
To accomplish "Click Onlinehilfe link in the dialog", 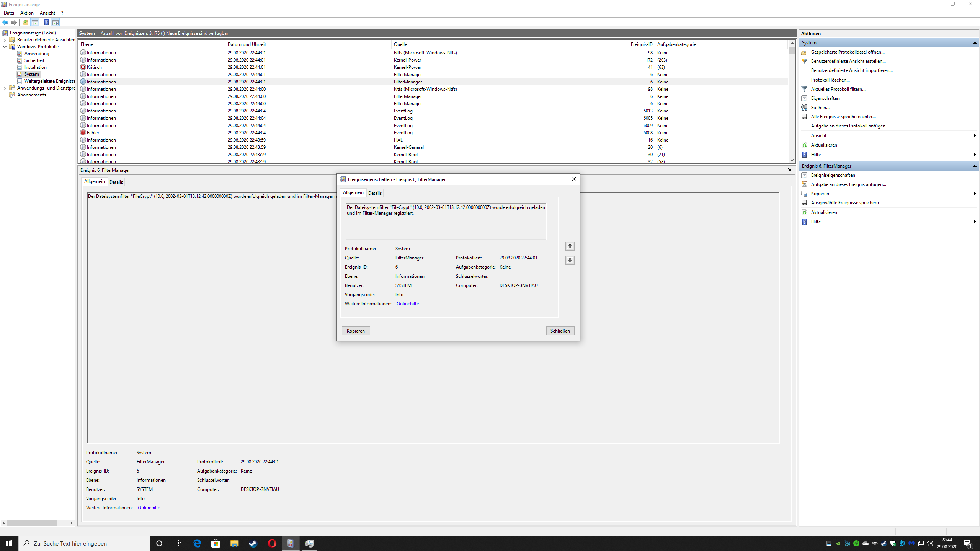I will click(407, 304).
